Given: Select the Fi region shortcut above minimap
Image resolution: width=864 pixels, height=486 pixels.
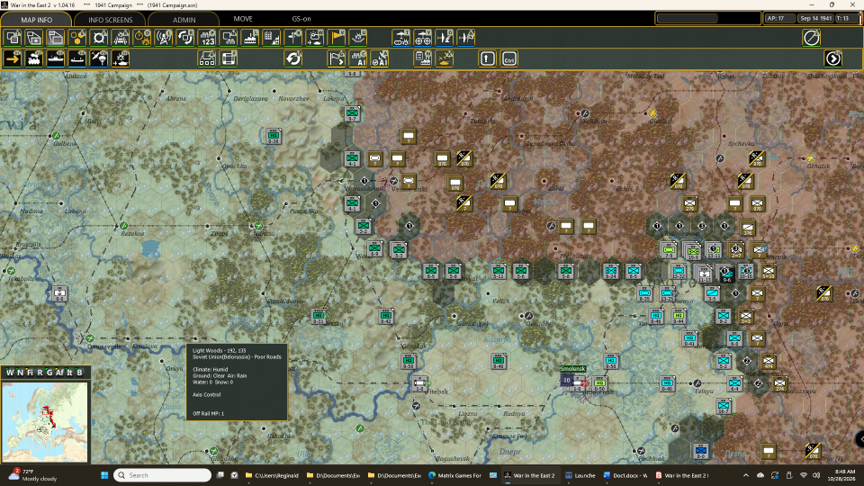Looking at the screenshot, I should 30,372.
